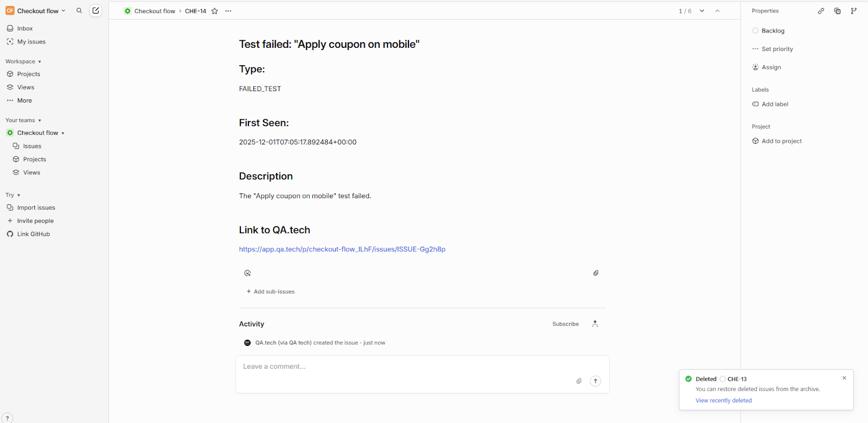
Task: Copy issue URL link icon
Action: 821,11
